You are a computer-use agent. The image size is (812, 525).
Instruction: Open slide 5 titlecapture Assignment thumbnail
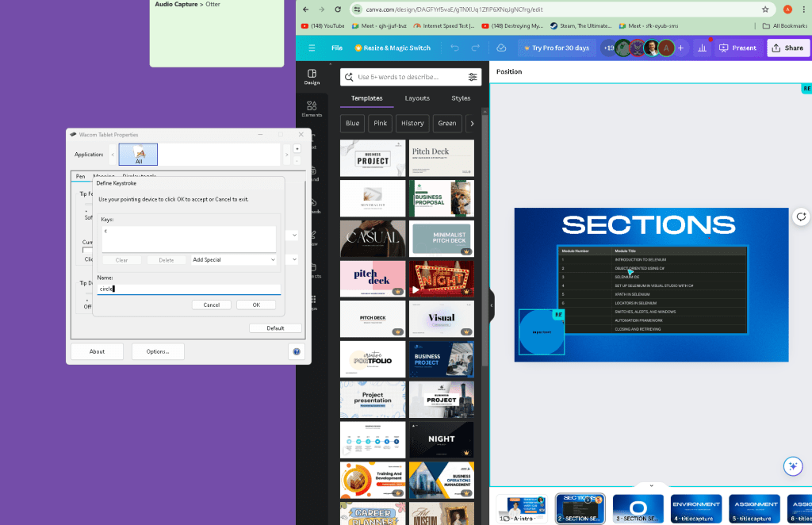(x=755, y=508)
